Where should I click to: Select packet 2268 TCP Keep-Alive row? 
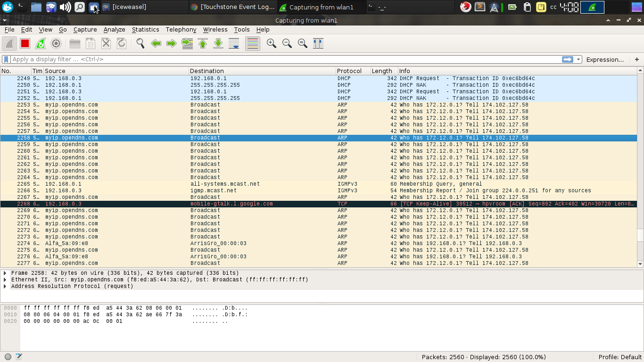point(318,204)
